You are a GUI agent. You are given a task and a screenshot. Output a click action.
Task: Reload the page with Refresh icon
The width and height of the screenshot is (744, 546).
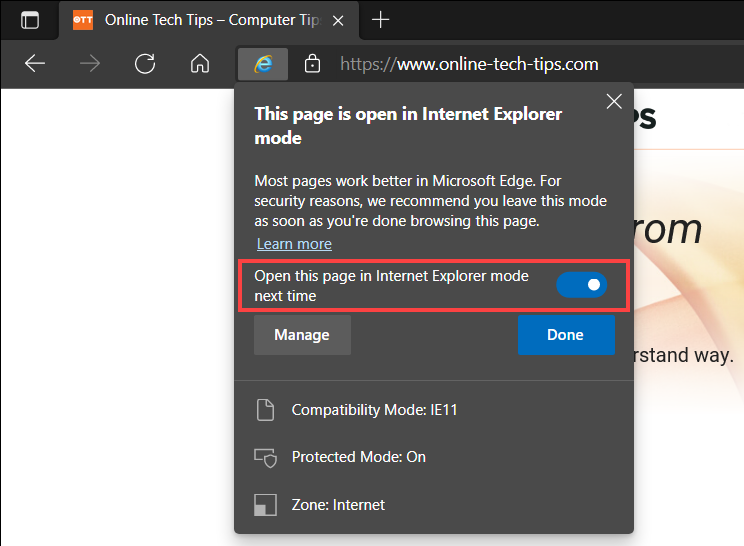[145, 64]
